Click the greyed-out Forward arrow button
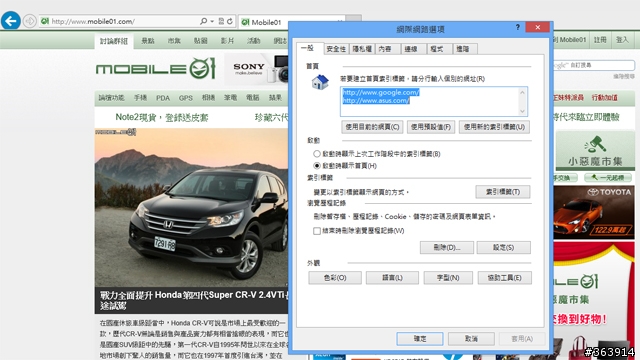 [x=29, y=21]
